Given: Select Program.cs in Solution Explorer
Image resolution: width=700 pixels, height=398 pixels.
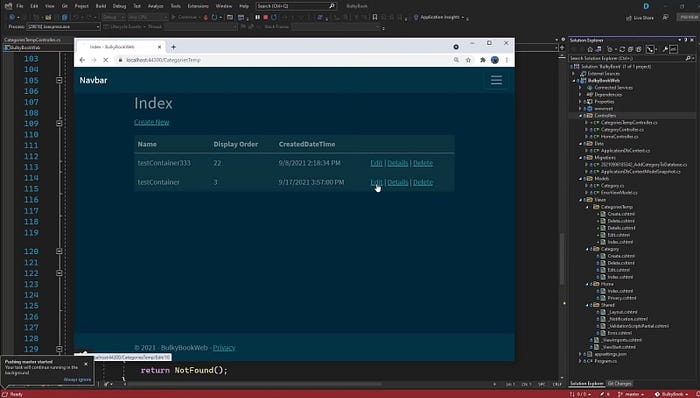Looking at the screenshot, I should click(605, 361).
